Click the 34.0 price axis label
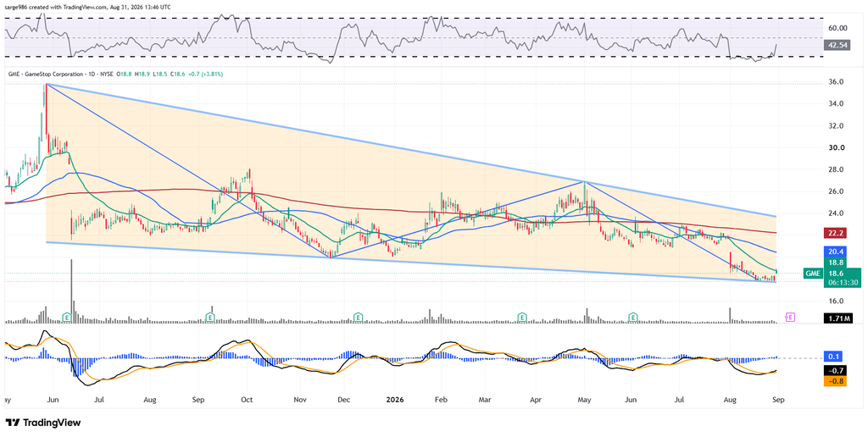 click(835, 103)
